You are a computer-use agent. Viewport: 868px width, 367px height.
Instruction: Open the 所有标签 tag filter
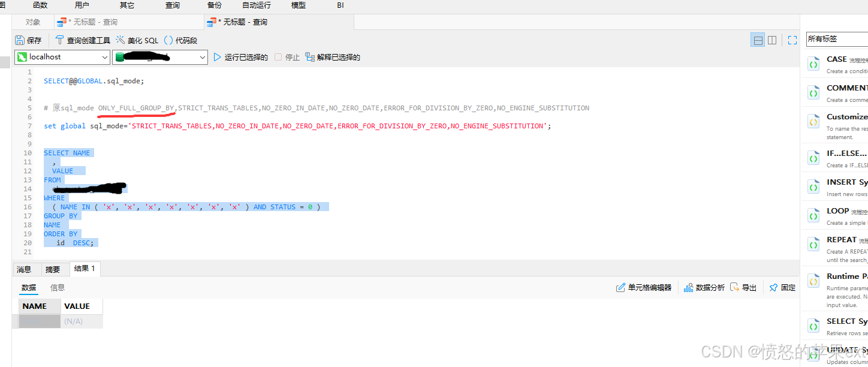[x=837, y=39]
